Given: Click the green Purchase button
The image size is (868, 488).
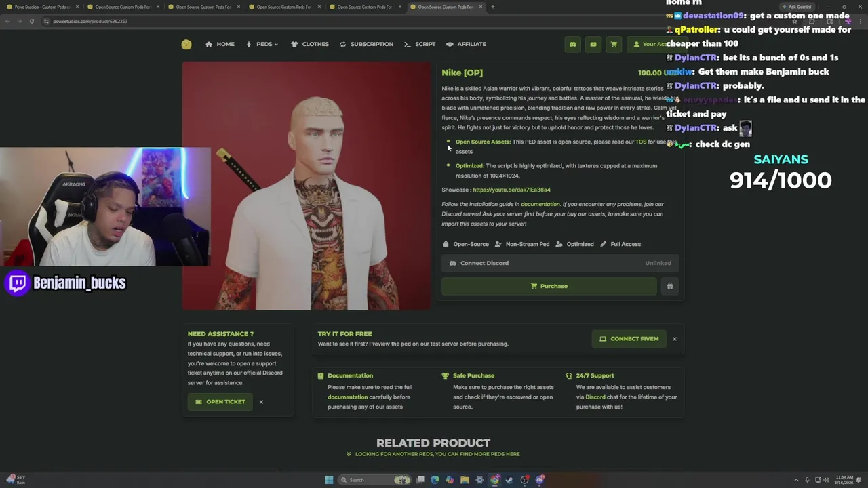Looking at the screenshot, I should tap(549, 286).
